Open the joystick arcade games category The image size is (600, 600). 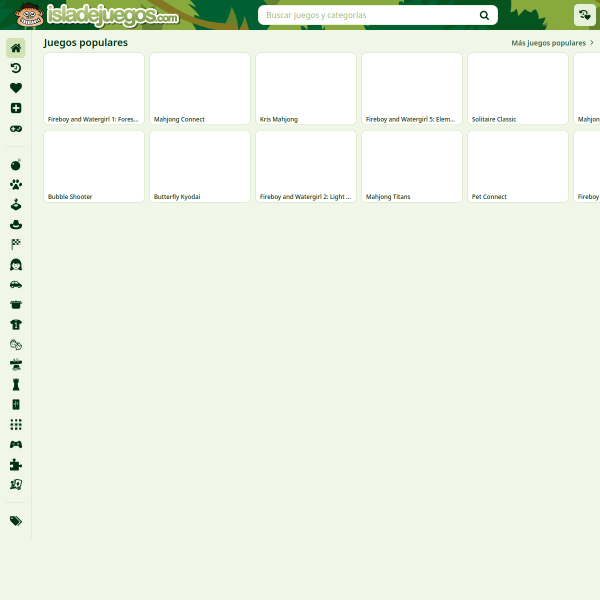point(16,205)
